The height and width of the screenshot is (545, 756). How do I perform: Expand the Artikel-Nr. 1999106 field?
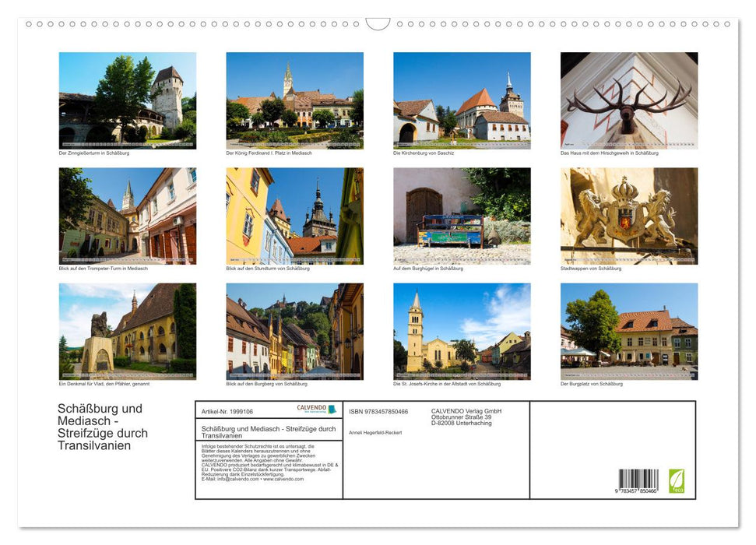[227, 411]
